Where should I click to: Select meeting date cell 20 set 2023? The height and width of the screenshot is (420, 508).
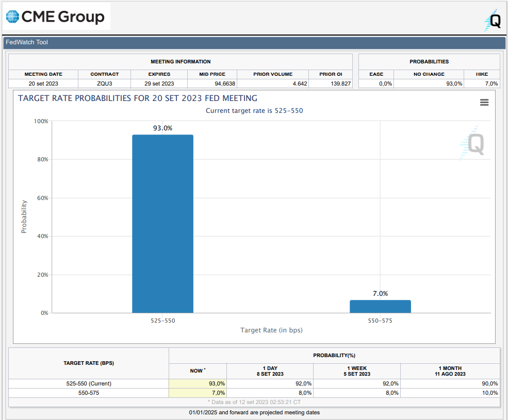tap(43, 83)
